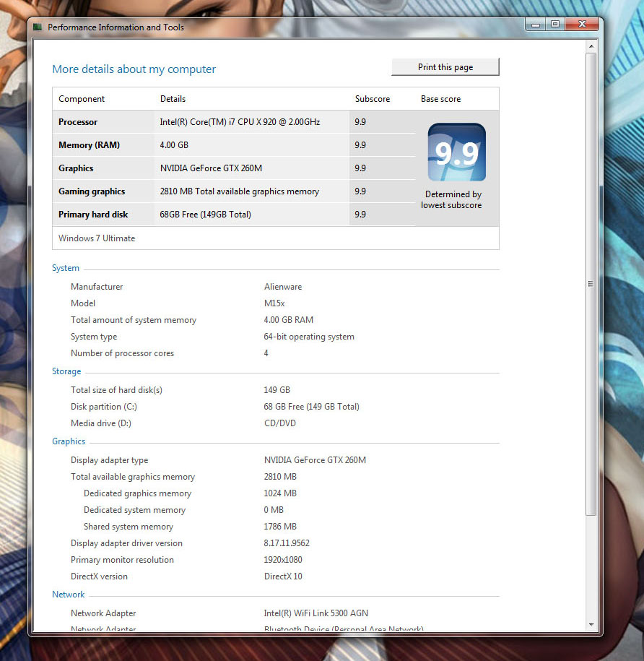The width and height of the screenshot is (644, 661).
Task: Click Intel(R) WiFi Link 5300 AGN value
Action: [316, 613]
